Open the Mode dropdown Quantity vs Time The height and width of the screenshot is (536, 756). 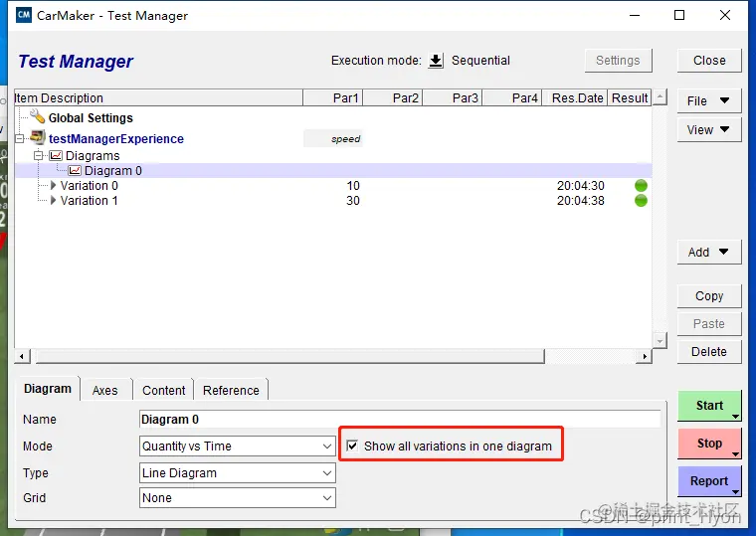pos(237,446)
